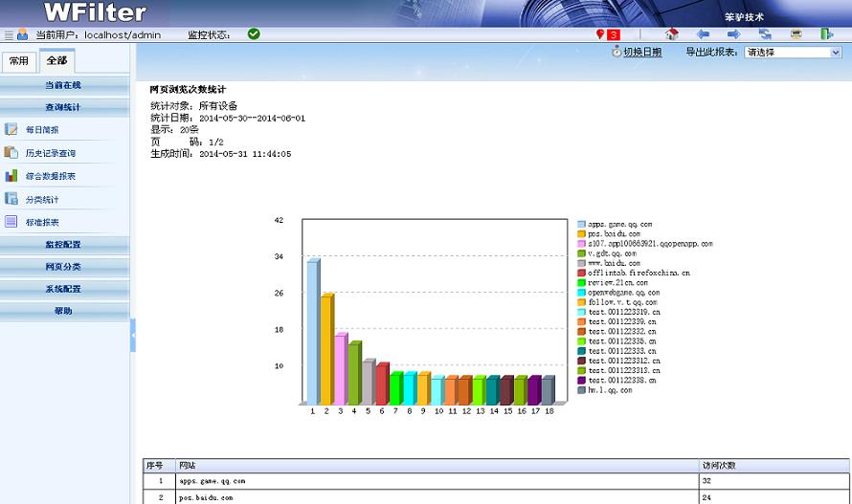Click the green monitoring status check icon

(254, 33)
